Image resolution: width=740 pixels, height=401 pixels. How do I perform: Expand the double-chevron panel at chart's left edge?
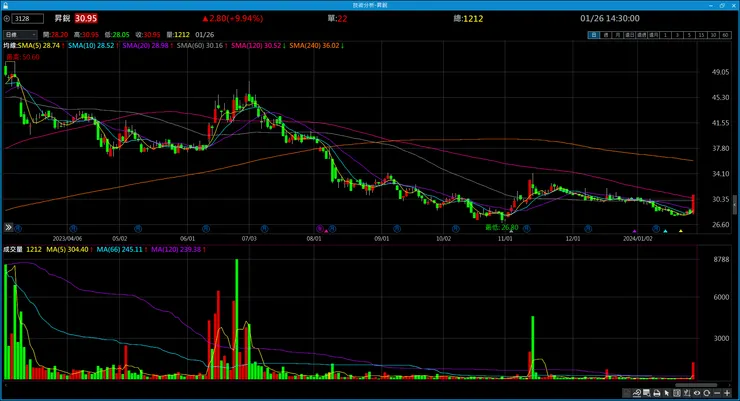tap(8, 227)
